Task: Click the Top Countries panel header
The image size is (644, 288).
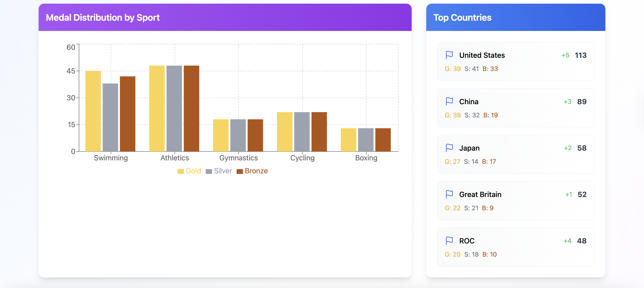Action: (462, 18)
